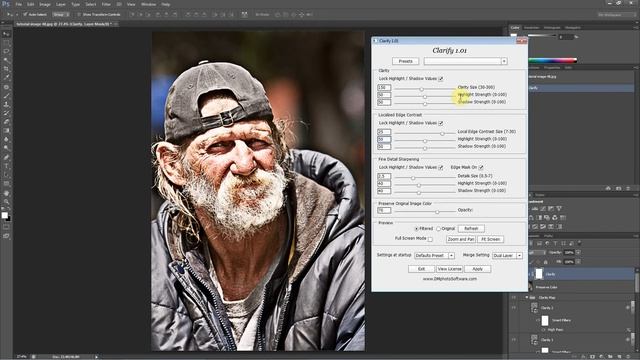
Task: Click the Apply button in Clarify
Action: [x=478, y=269]
